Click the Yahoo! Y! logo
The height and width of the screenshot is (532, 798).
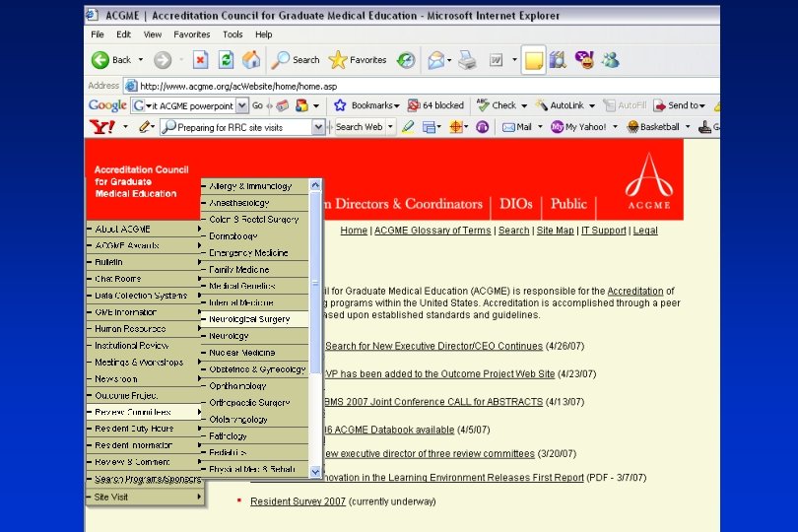(x=101, y=127)
